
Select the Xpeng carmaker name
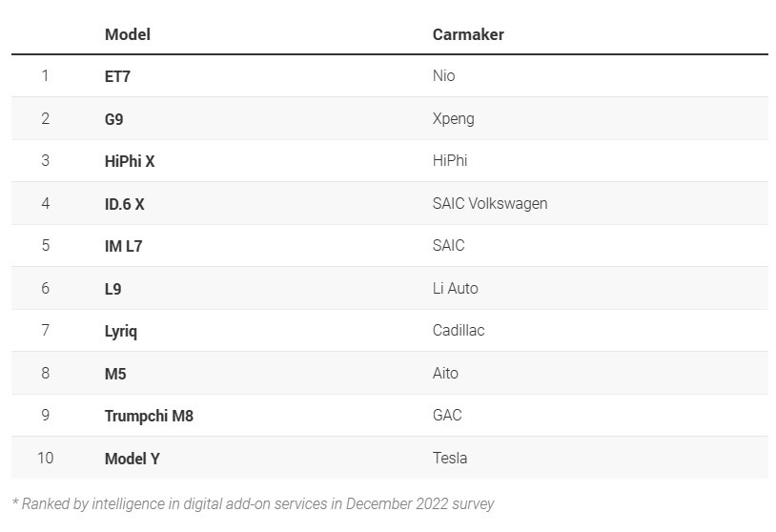pos(454,119)
